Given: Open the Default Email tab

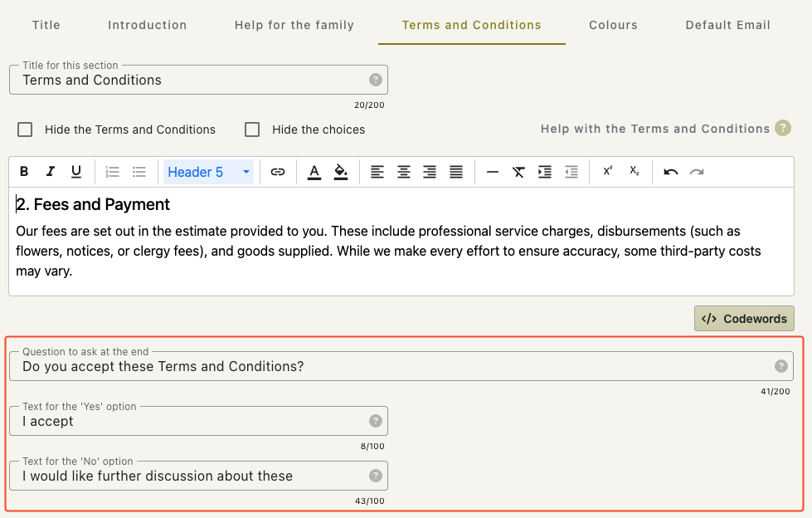Looking at the screenshot, I should [727, 25].
